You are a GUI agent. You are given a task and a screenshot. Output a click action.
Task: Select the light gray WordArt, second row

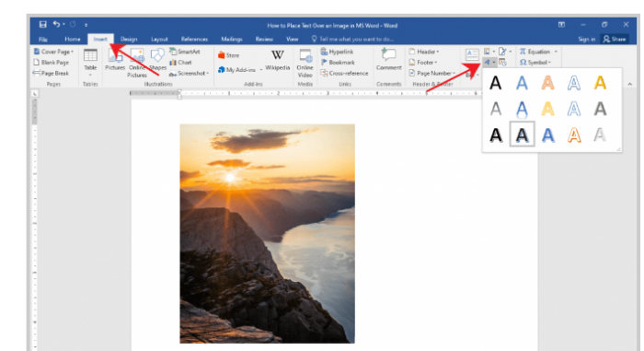tap(496, 109)
